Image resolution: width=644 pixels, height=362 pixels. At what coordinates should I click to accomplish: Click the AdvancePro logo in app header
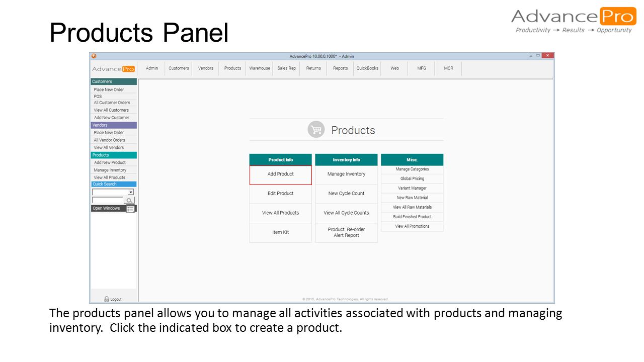(x=113, y=69)
